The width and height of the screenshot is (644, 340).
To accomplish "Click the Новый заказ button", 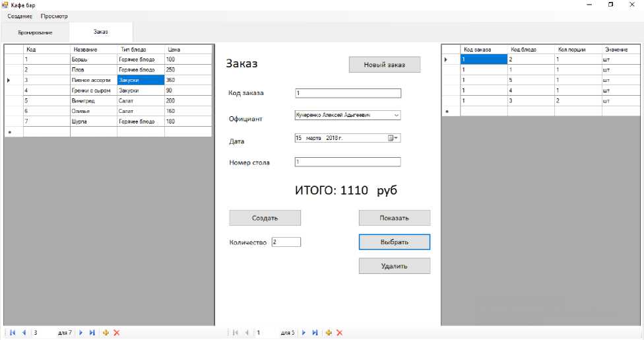I will [385, 65].
